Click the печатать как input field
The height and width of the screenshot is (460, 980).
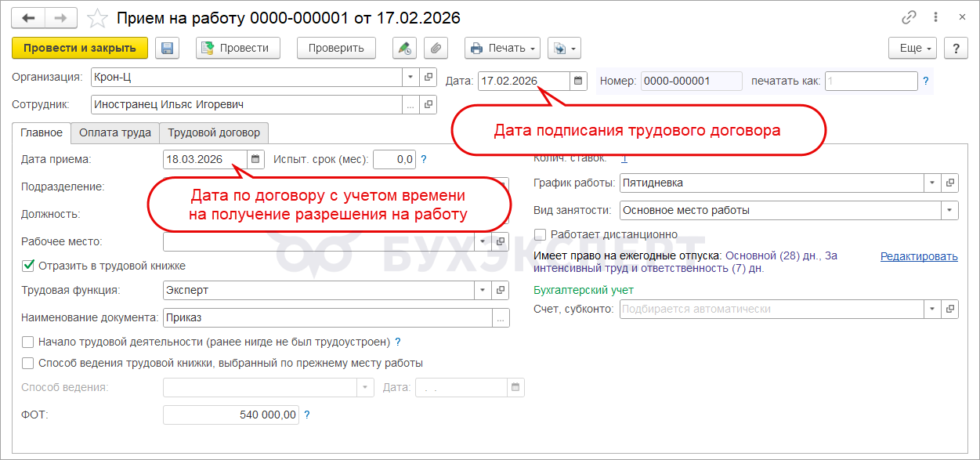pos(871,81)
